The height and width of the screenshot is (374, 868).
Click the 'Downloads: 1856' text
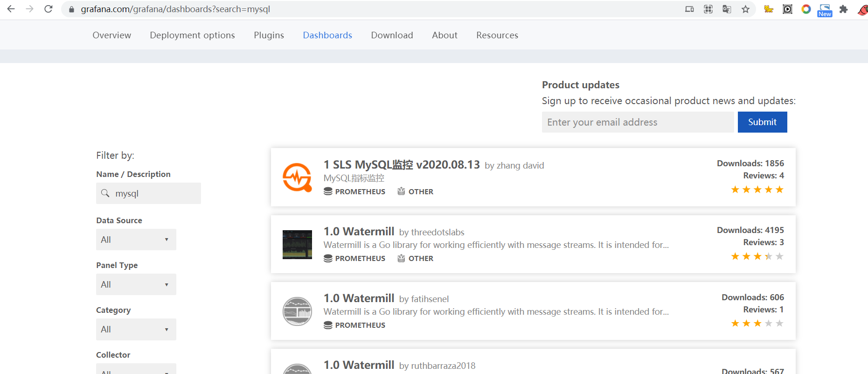[x=750, y=163]
